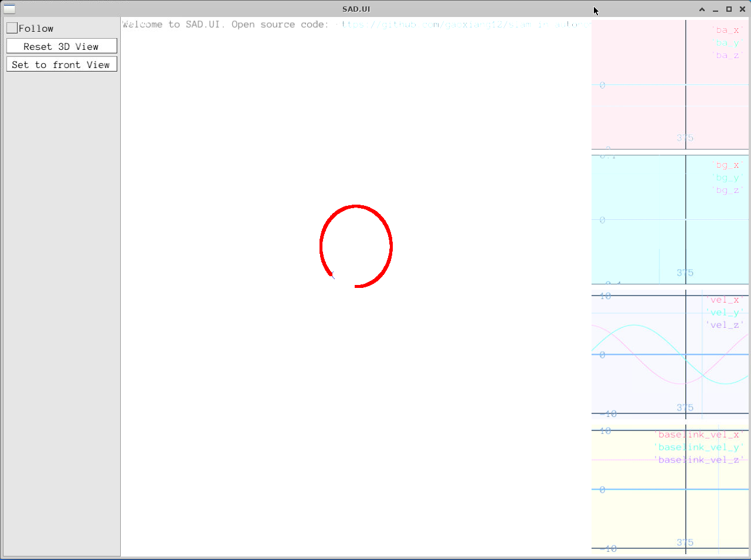Minimize the SAD.UI window
Viewport: 751px width, 560px height.
tap(715, 9)
